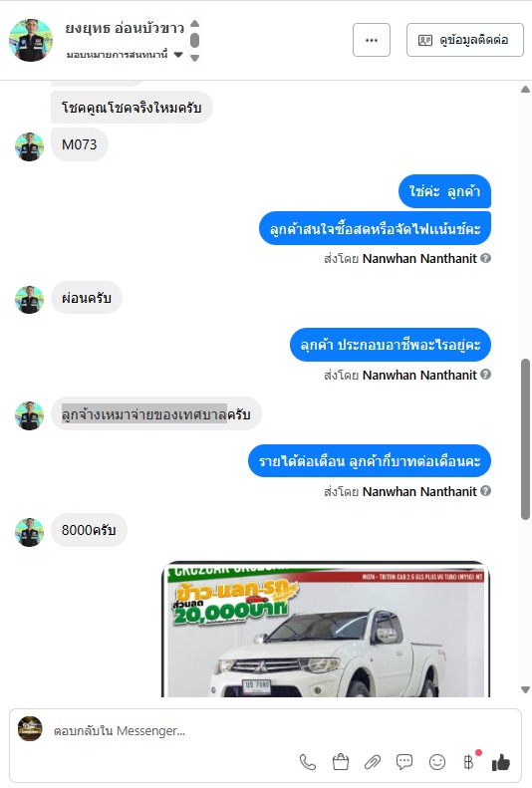Image resolution: width=532 pixels, height=788 pixels.
Task: Open saved replies speech bubble icon
Action: [404, 762]
